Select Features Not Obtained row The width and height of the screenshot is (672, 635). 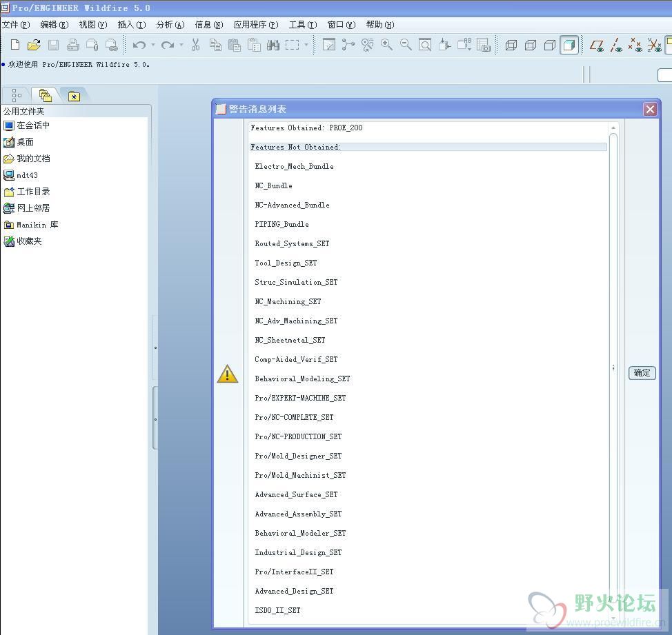(428, 147)
